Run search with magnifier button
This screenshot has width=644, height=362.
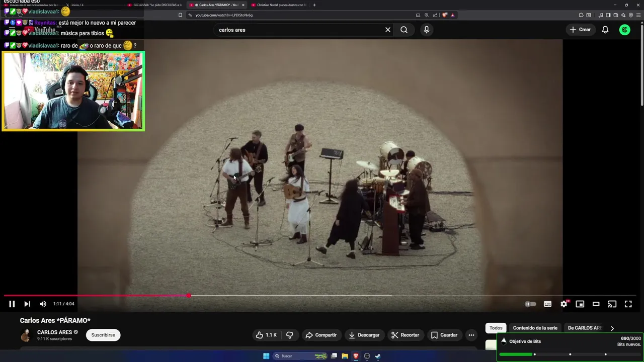[404, 30]
